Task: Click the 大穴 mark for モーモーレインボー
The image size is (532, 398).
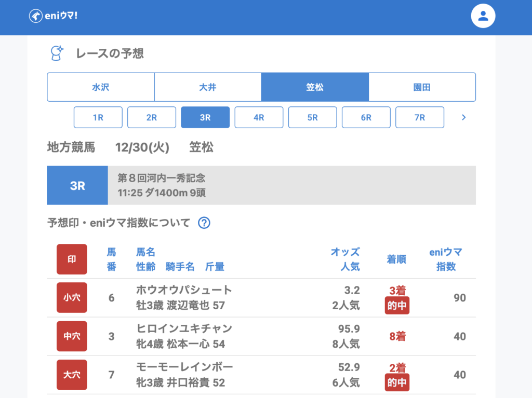Action: (x=72, y=375)
